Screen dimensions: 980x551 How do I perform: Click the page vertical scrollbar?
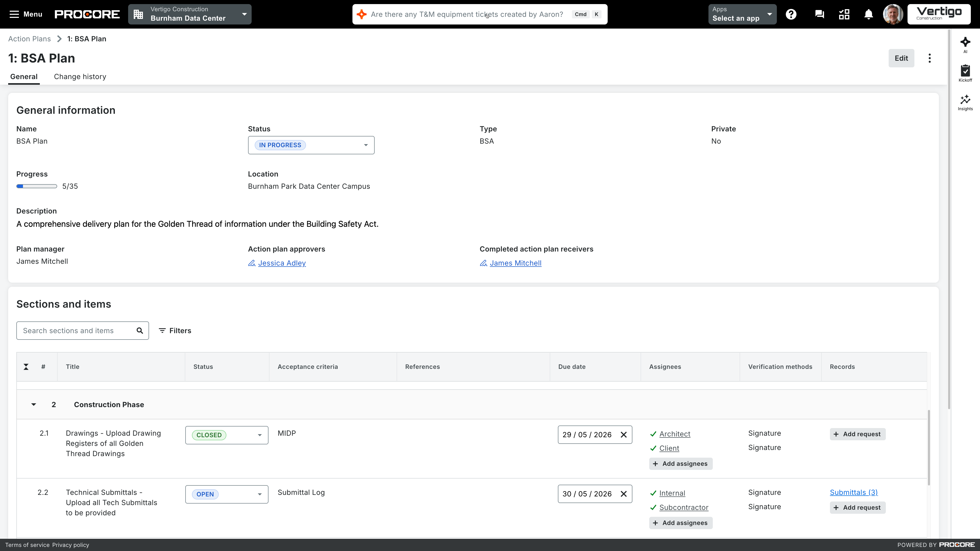949,219
